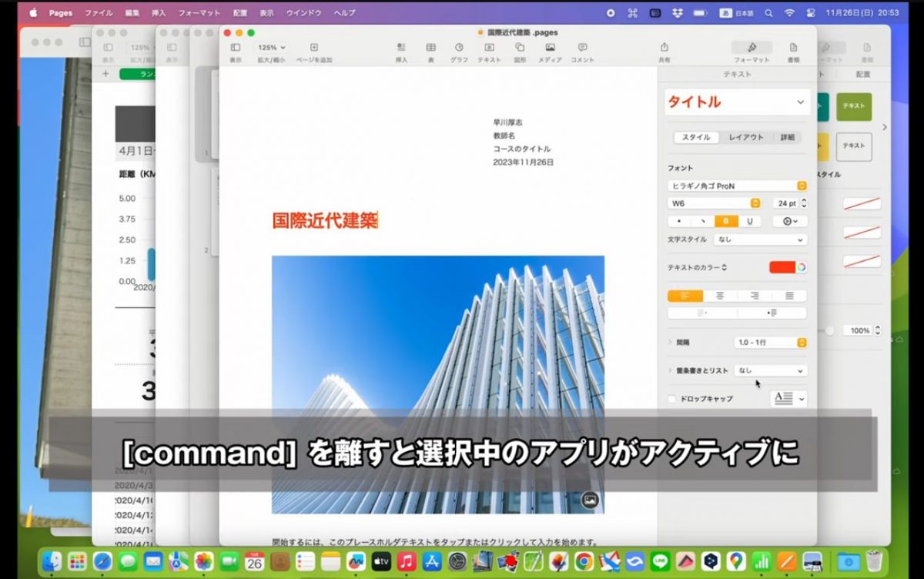
Task: Open the 図形 shapes toolbar icon
Action: tap(520, 48)
